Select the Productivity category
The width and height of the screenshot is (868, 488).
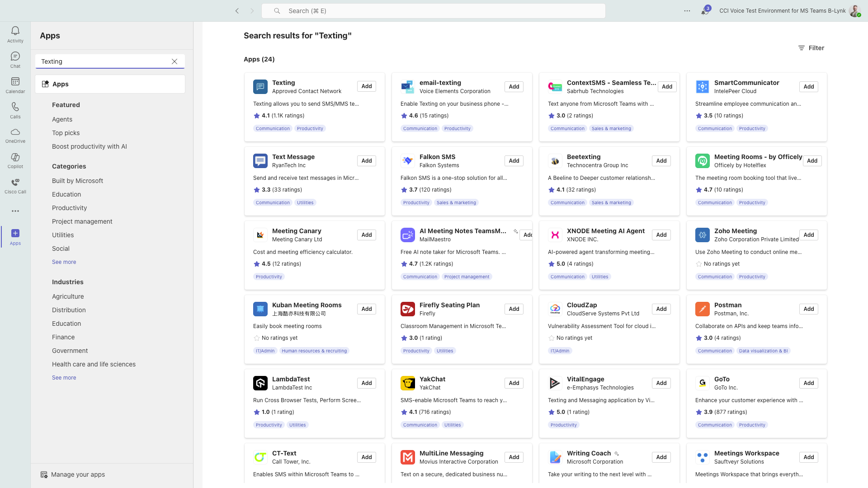(69, 208)
